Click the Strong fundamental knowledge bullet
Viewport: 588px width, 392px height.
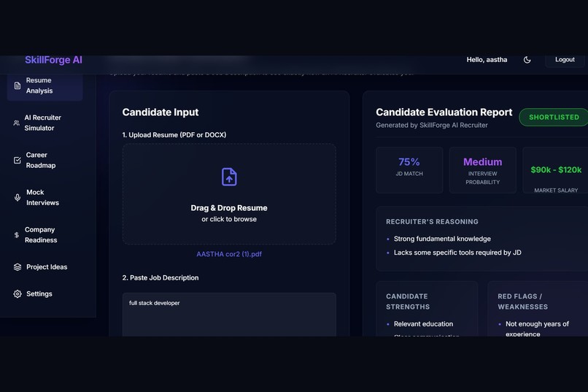pos(442,239)
